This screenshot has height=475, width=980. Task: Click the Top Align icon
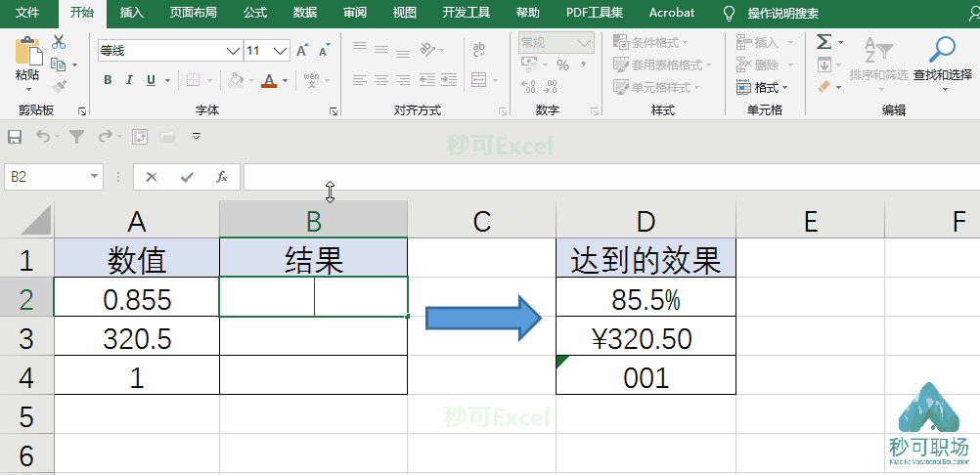pyautogui.click(x=359, y=47)
